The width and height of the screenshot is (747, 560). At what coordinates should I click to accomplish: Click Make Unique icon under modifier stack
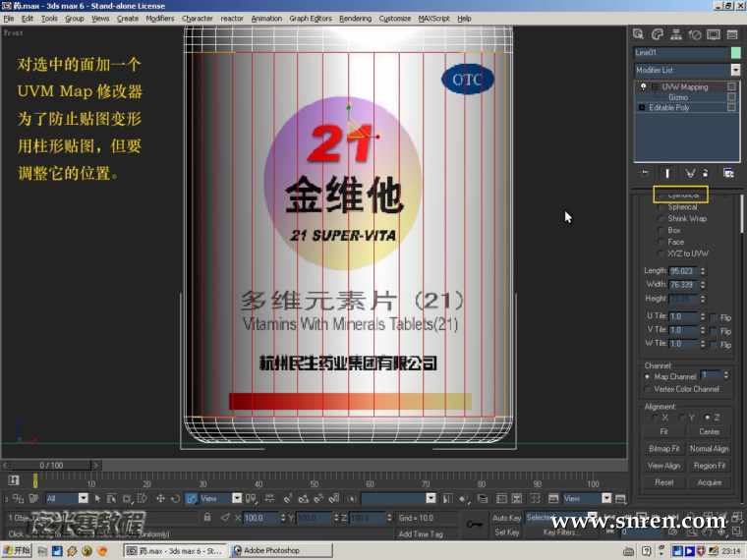(690, 173)
